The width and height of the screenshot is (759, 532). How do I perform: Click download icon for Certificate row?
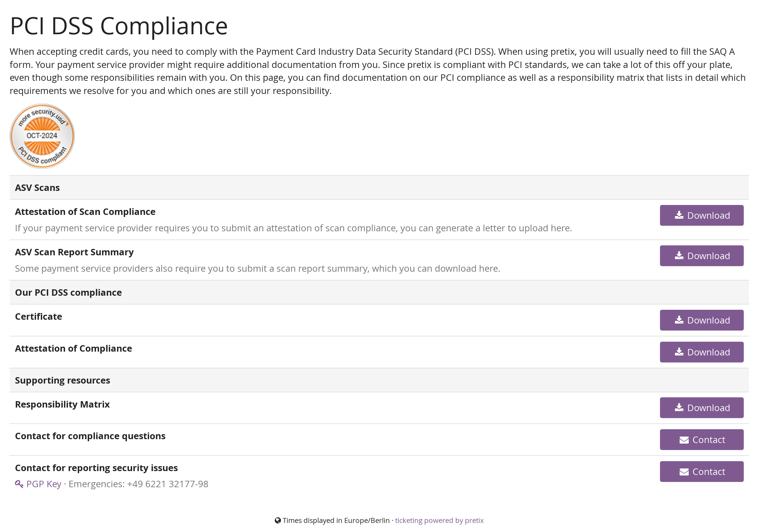tap(679, 320)
